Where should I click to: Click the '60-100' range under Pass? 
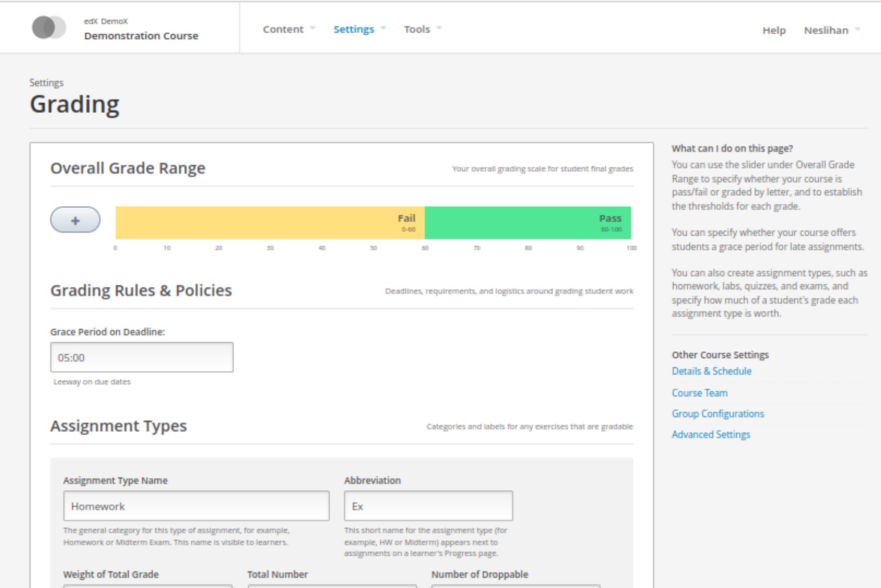611,229
